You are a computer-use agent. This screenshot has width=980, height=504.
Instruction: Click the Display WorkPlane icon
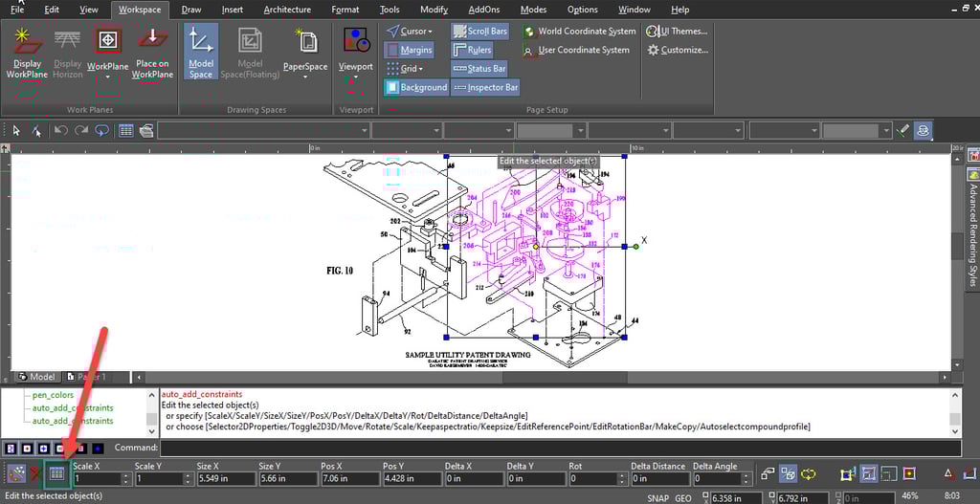(28, 41)
